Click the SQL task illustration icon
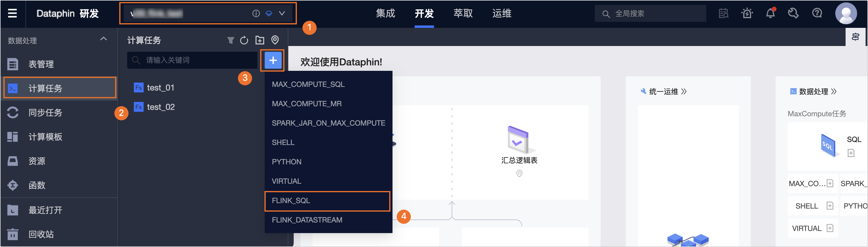The image size is (868, 247). (x=828, y=145)
